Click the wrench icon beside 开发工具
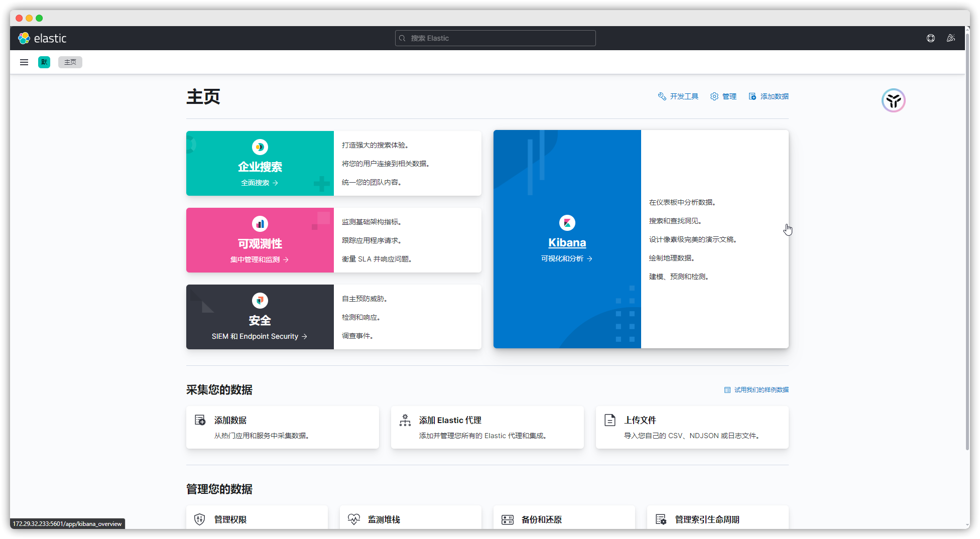Image resolution: width=980 pixels, height=539 pixels. click(662, 96)
